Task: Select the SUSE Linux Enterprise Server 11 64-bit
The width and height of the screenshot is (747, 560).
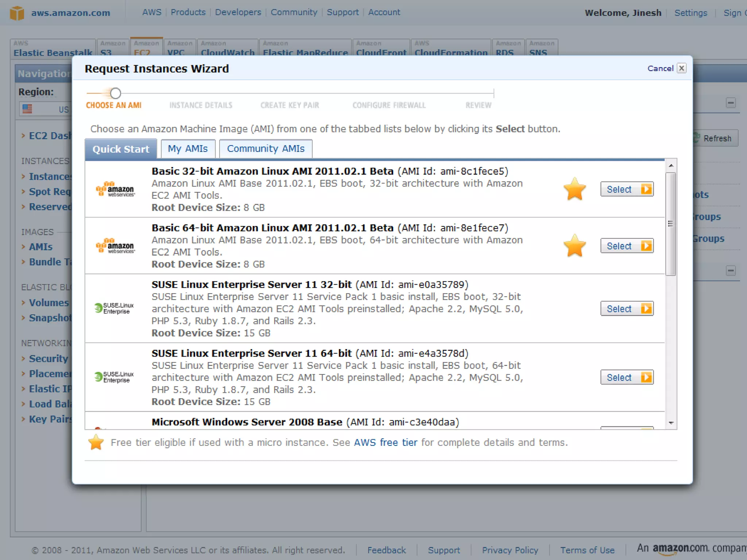Action: coord(627,377)
